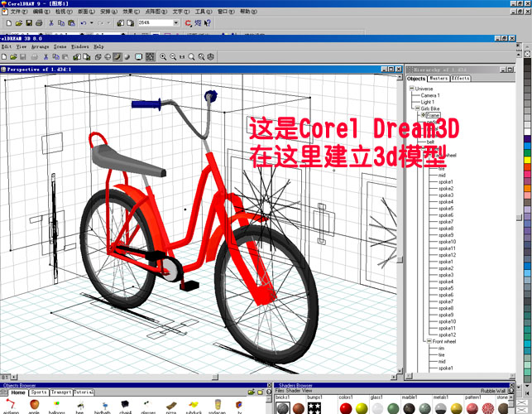This screenshot has height=414, width=532.
Task: Pick white swatch in CorelDRAW color palette
Action: [527, 132]
